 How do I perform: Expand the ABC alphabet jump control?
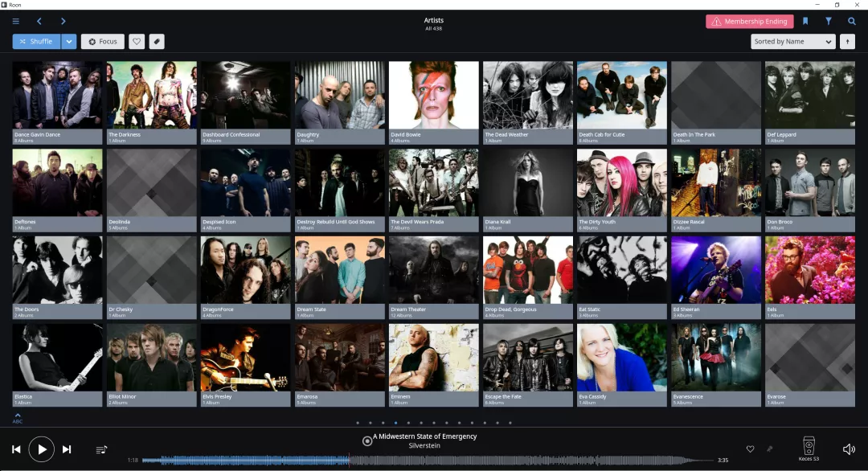(x=18, y=418)
